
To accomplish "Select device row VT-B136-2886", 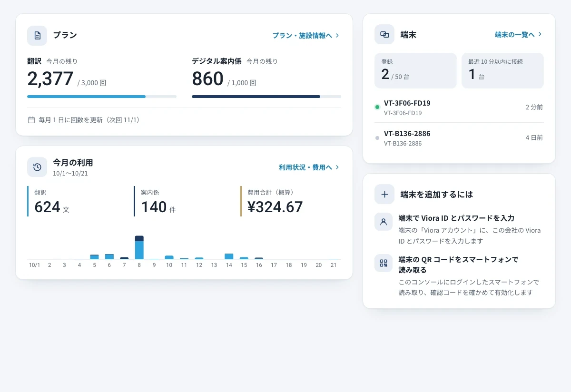I will coord(459,138).
